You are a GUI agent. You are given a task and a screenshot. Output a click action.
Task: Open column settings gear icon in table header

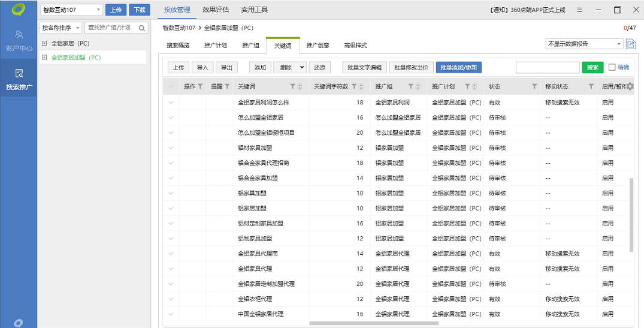pyautogui.click(x=630, y=86)
